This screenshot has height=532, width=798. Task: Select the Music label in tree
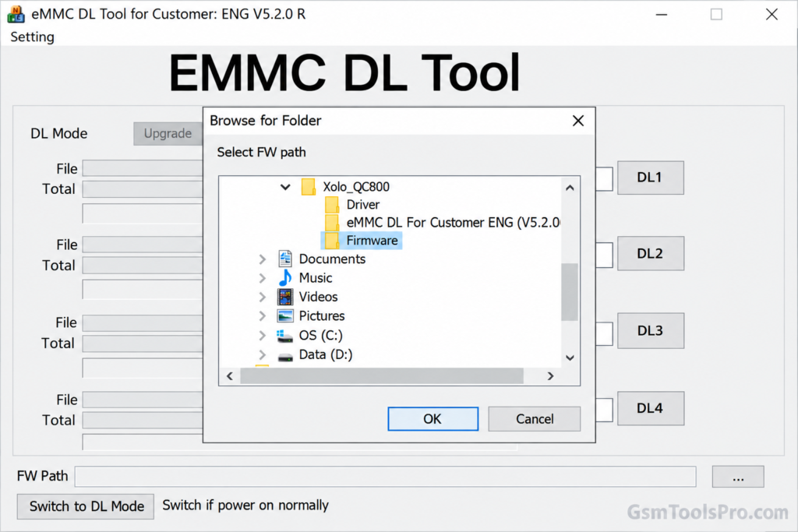316,278
